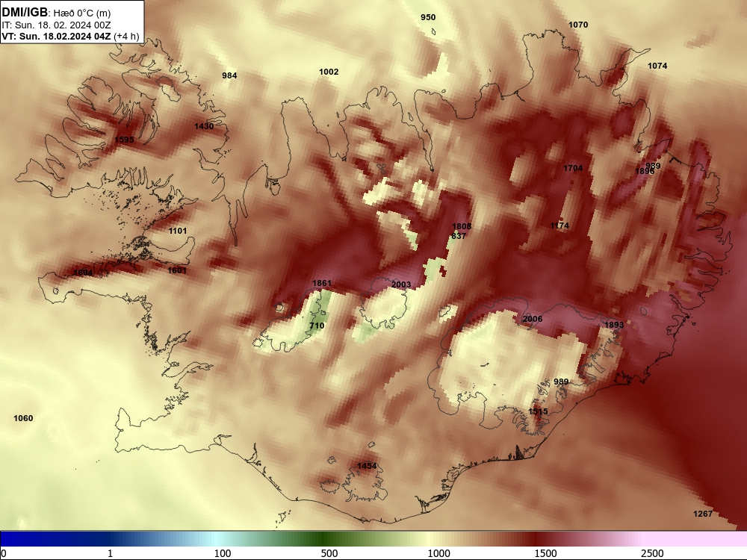Click the 1595 value label
747x560 pixels.
coord(124,140)
